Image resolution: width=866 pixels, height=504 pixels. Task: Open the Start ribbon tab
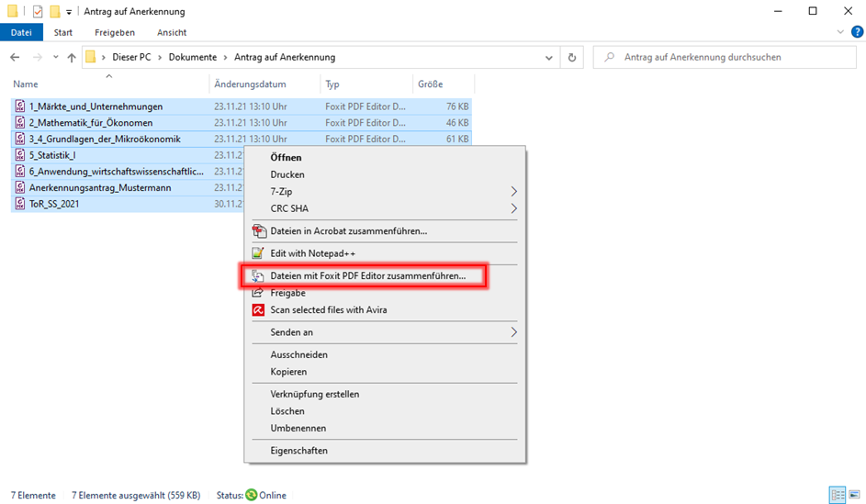pos(63,32)
